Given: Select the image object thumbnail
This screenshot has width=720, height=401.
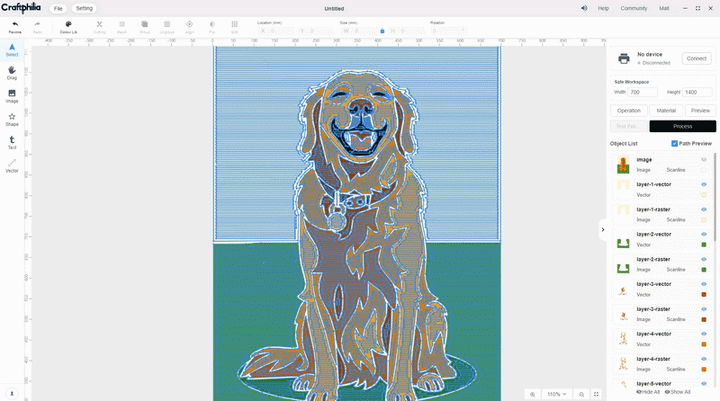Looking at the screenshot, I should pos(623,164).
